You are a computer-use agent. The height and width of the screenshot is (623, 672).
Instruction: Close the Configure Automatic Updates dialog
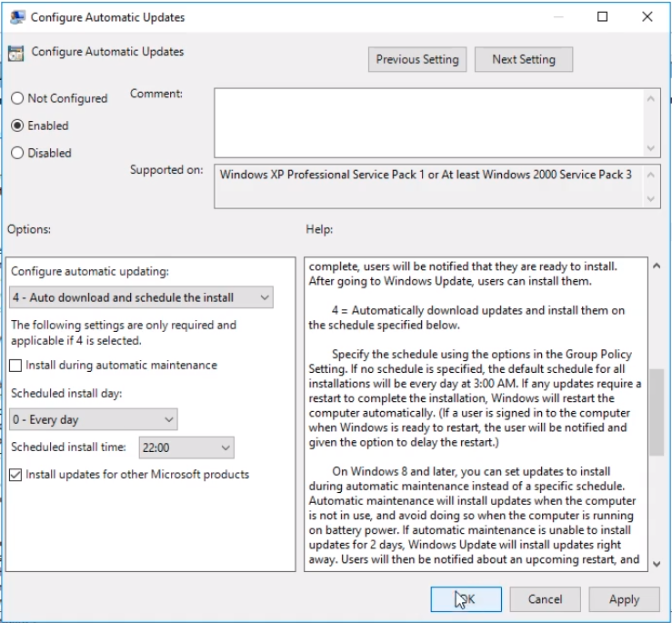click(647, 16)
